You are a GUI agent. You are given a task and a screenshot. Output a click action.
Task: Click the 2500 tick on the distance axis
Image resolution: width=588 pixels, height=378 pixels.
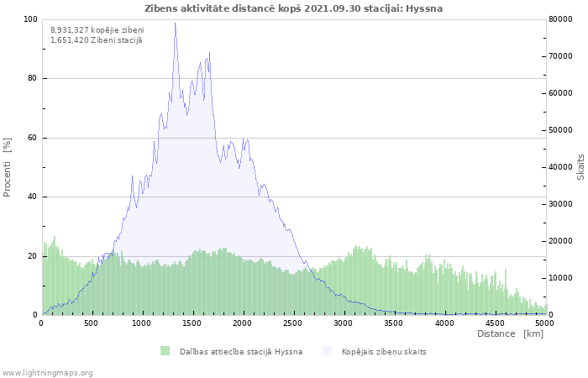coord(293,323)
